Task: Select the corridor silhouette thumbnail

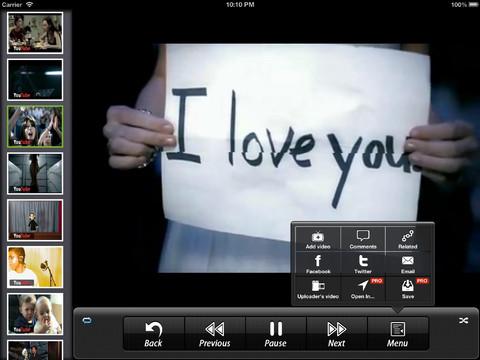Action: (x=35, y=173)
